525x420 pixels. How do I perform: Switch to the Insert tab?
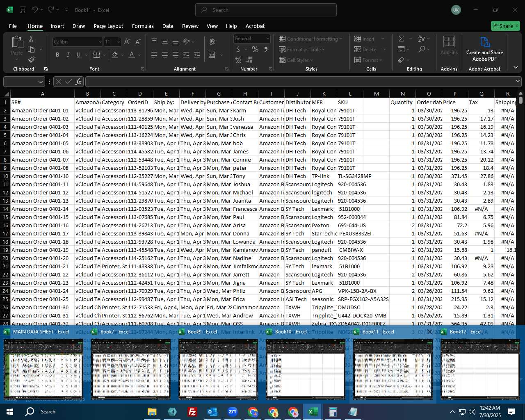[x=57, y=26]
